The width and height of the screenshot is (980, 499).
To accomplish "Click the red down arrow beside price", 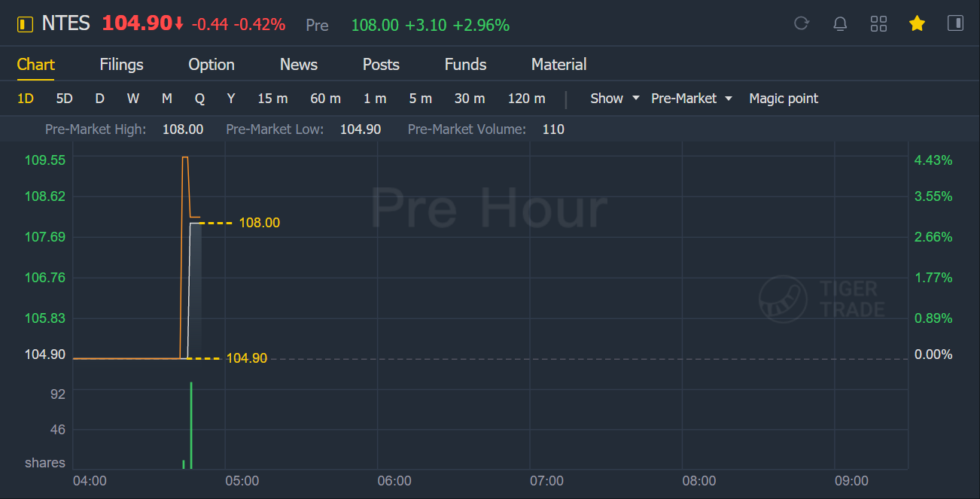I will tap(179, 25).
